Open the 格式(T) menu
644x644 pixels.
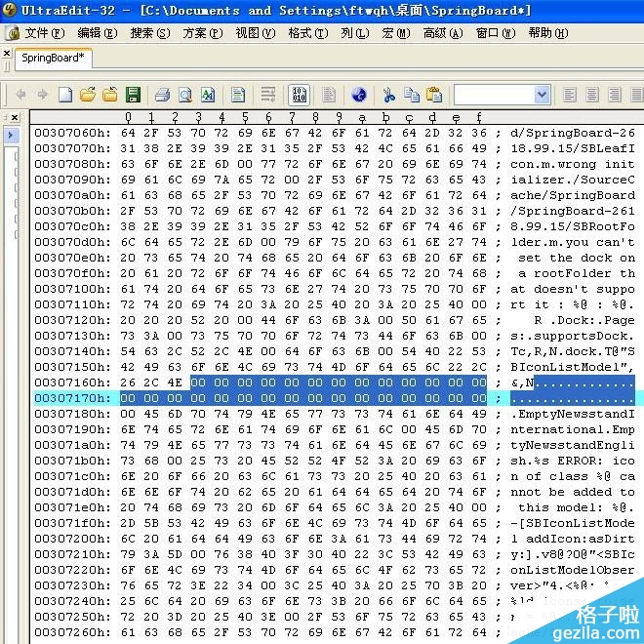pyautogui.click(x=308, y=33)
